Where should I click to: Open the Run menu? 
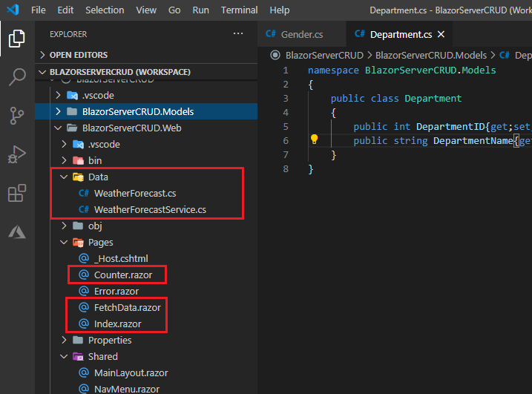coord(201,10)
